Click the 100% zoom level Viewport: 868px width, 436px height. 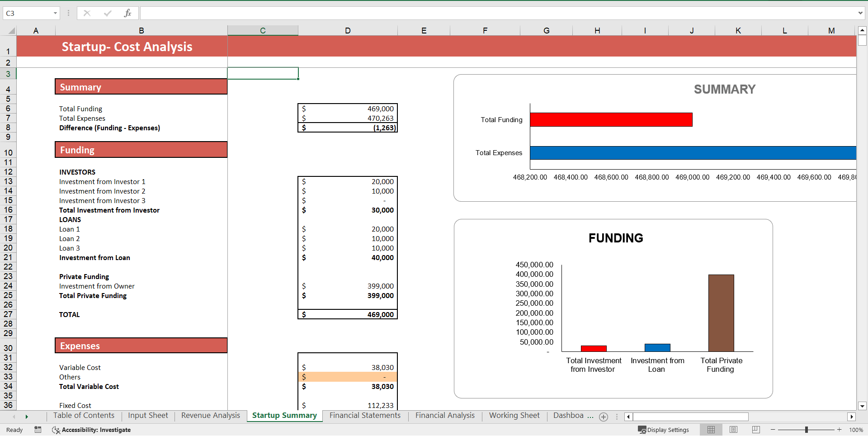[x=856, y=430]
